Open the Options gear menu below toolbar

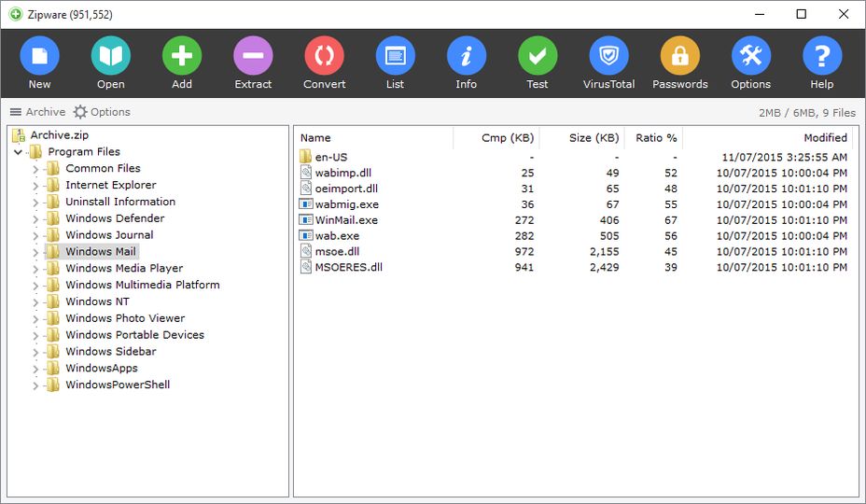pos(102,112)
